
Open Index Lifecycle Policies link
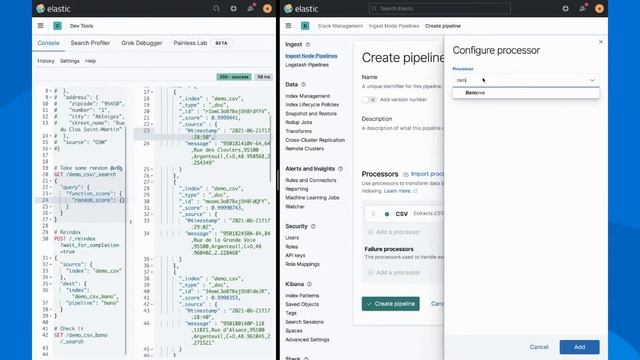[312, 105]
